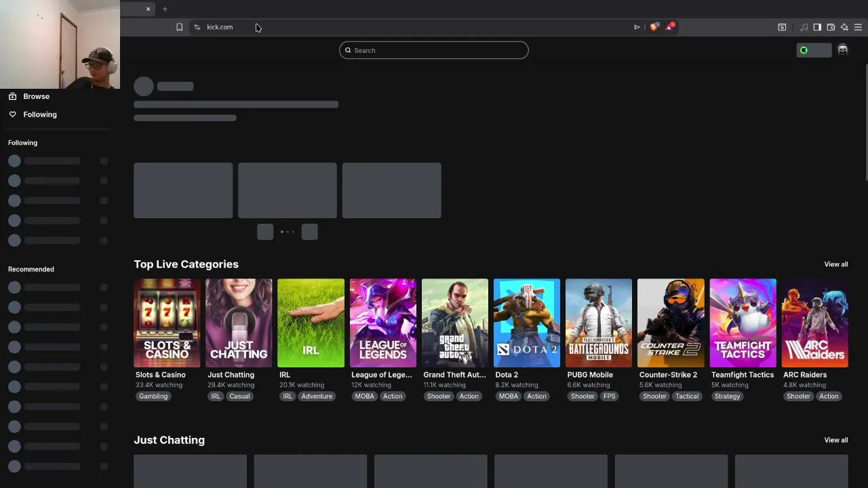This screenshot has width=868, height=488.
Task: Click the Strategy tag under Teamfight Tactics
Action: [727, 396]
